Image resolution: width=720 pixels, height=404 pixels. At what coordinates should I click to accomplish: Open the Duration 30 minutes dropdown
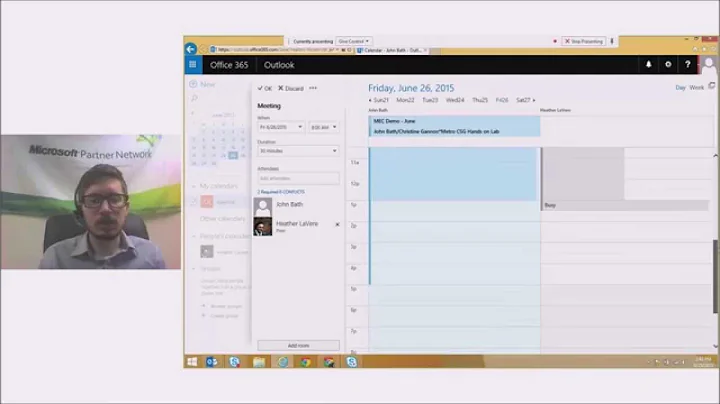pos(298,151)
